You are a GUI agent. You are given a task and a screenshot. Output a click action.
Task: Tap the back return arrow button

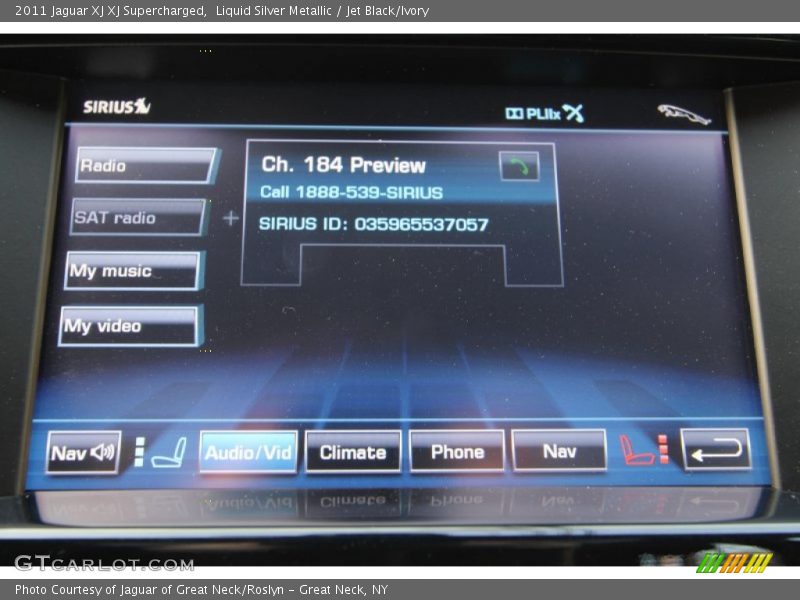coord(715,449)
